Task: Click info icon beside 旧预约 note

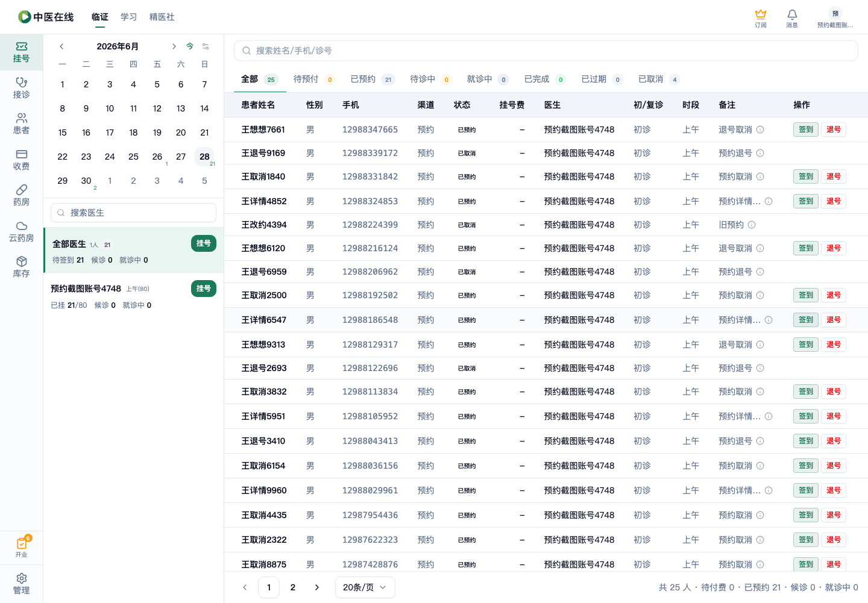Action: coord(752,225)
